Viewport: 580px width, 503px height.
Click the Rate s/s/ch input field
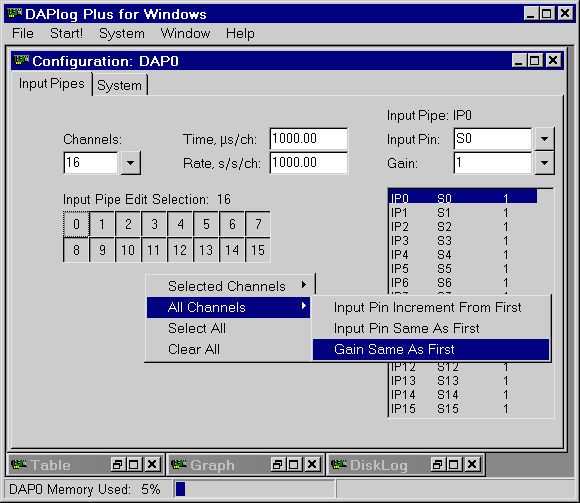pyautogui.click(x=308, y=162)
